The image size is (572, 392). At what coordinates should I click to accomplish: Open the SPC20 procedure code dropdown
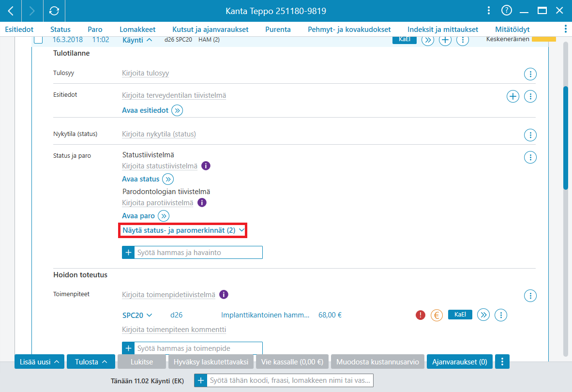(137, 315)
